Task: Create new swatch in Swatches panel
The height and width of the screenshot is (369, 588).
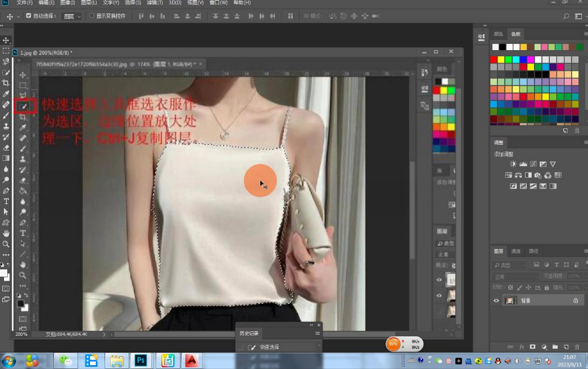Action: click(566, 130)
